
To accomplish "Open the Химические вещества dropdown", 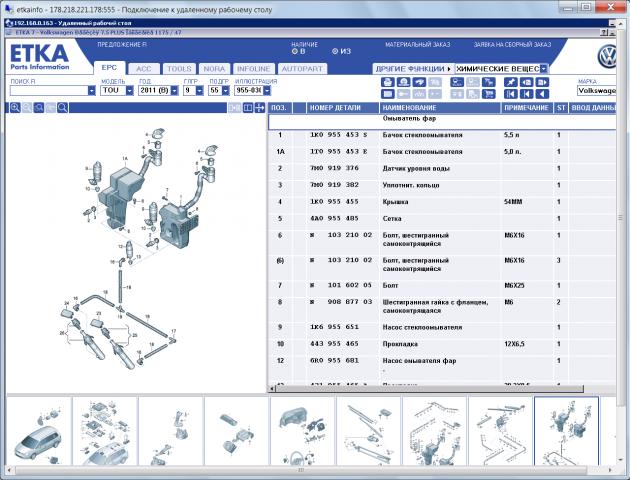I will coord(543,69).
